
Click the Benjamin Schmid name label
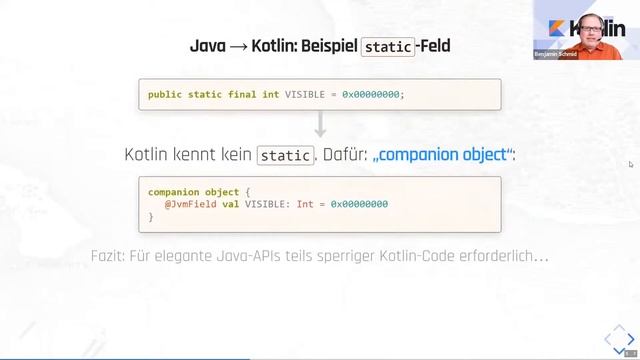pos(555,54)
